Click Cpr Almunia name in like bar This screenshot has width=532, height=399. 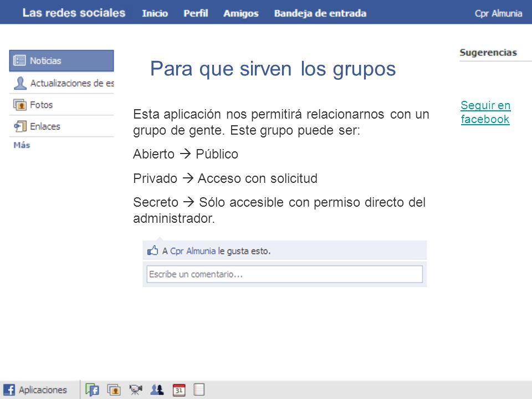click(x=193, y=251)
